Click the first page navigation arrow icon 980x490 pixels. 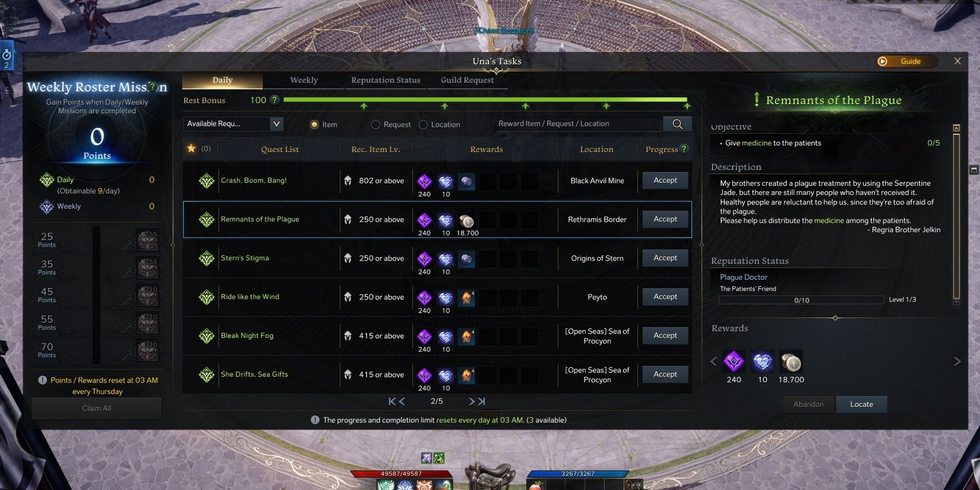(392, 401)
